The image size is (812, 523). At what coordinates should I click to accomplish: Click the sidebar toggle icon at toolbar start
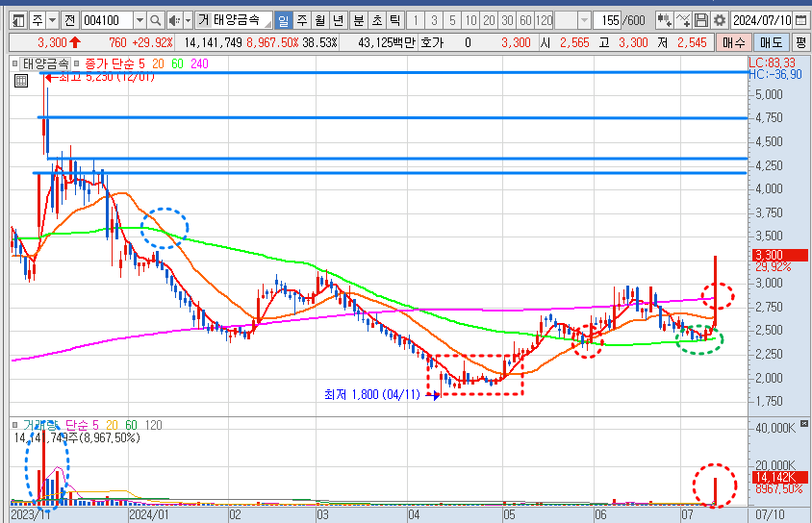point(19,21)
